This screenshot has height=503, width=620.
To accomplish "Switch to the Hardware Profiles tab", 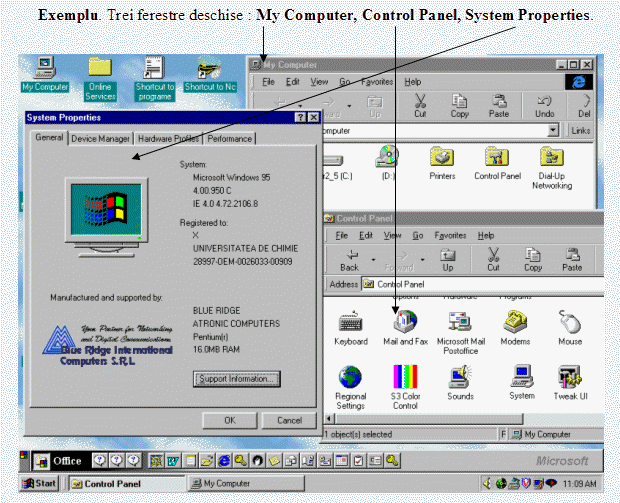I will coord(168,139).
